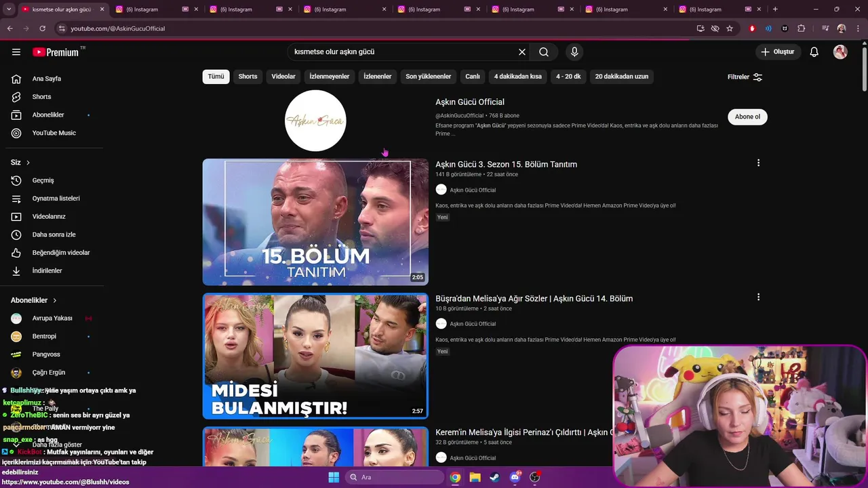
Task: Reload the page with the browser refresh icon
Action: [x=42, y=28]
